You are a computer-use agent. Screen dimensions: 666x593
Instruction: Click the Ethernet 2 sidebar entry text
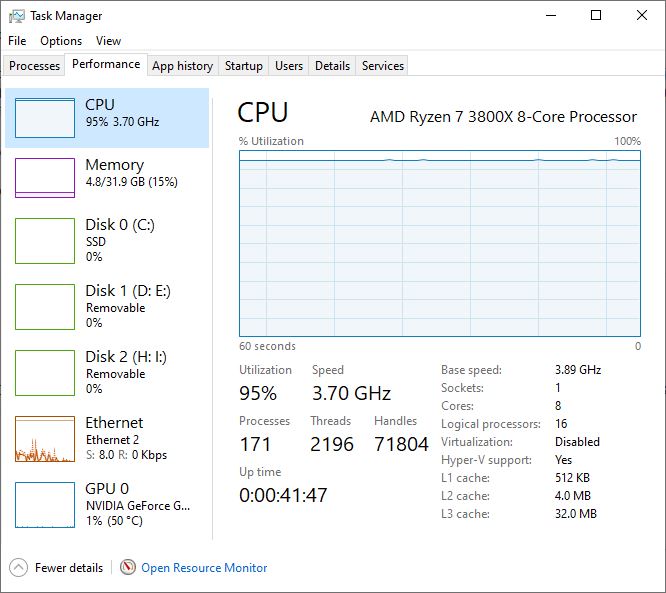click(x=113, y=440)
